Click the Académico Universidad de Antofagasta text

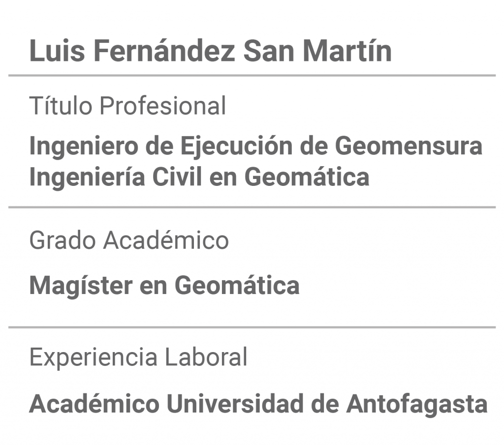(x=258, y=404)
